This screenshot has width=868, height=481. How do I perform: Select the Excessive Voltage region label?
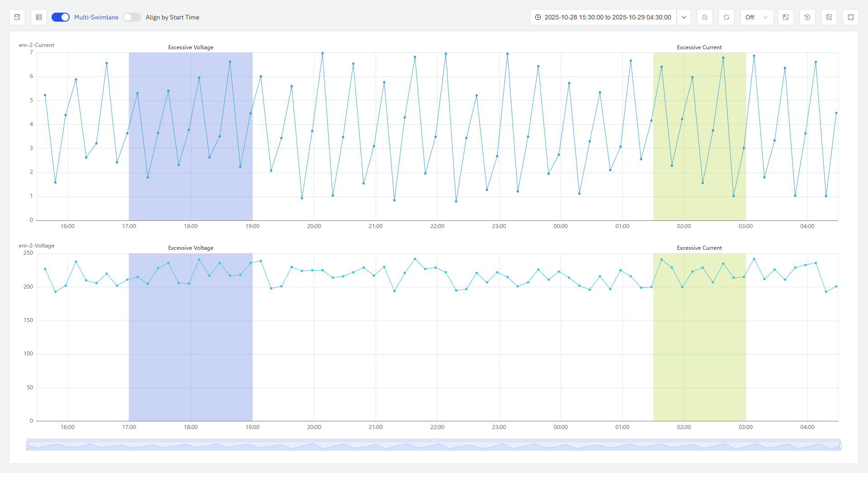[190, 47]
